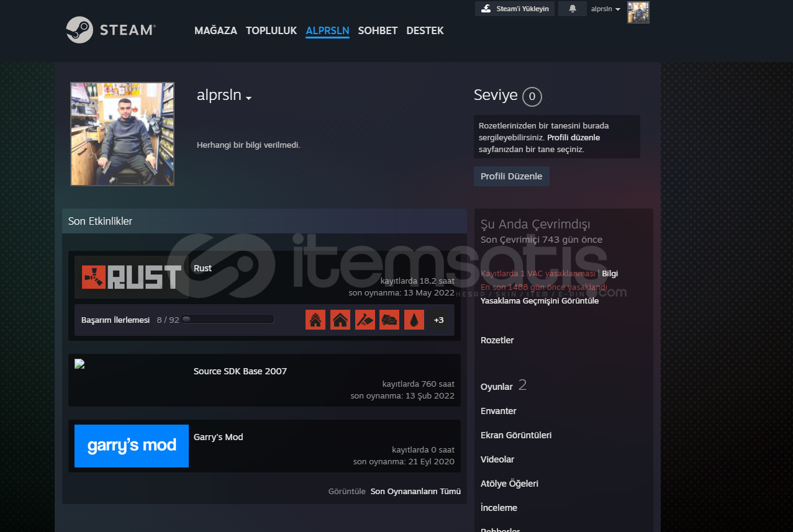
Task: Click the Steam'i Yükleyin button
Action: (515, 9)
